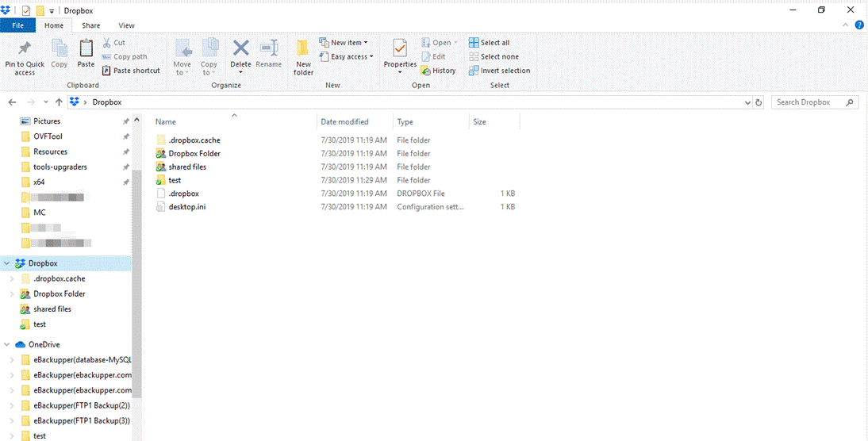Screen dimensions: 868x441
Task: Select the .dropbox file in the list
Action: tap(184, 194)
